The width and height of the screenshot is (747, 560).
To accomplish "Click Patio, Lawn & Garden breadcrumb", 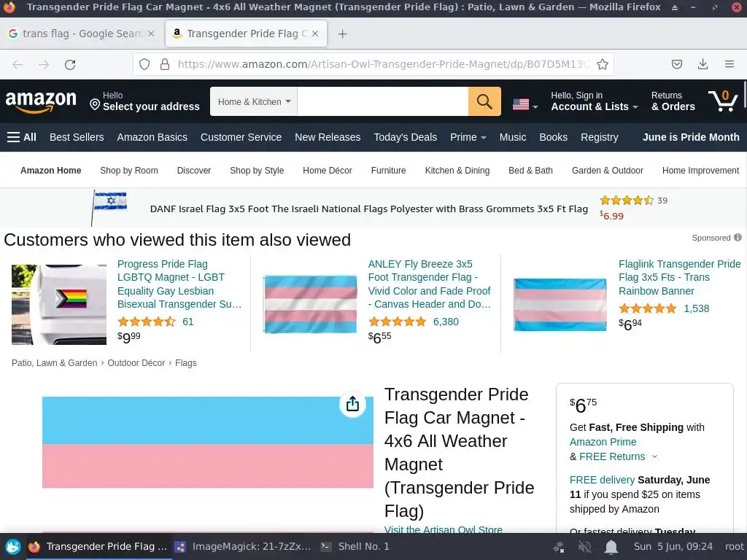I will pyautogui.click(x=54, y=363).
